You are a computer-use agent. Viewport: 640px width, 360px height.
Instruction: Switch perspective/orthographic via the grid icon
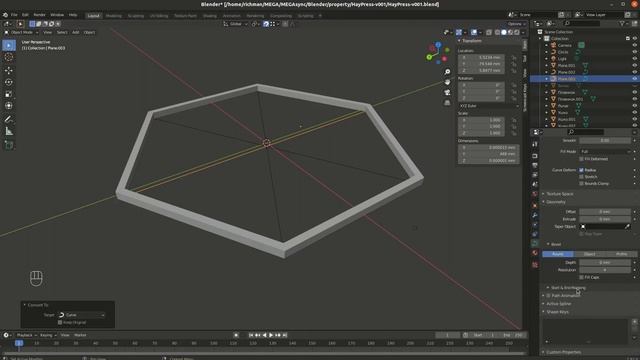[447, 102]
